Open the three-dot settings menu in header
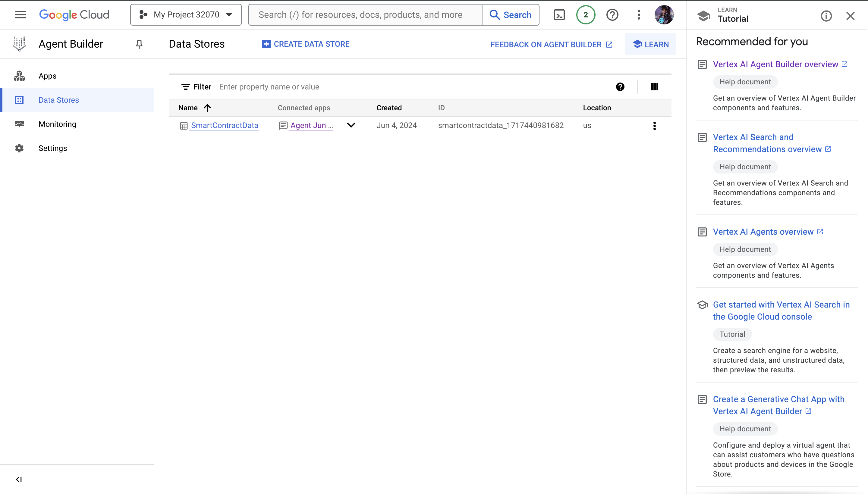868x494 pixels. pos(639,15)
